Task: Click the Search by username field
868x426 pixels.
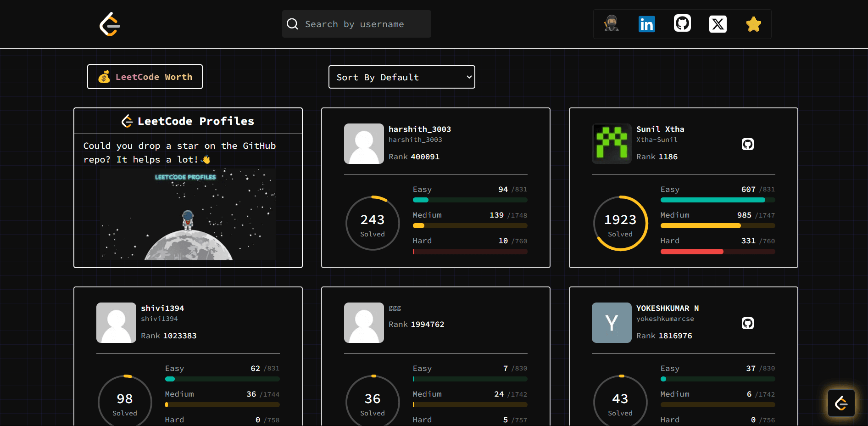Action: click(356, 23)
